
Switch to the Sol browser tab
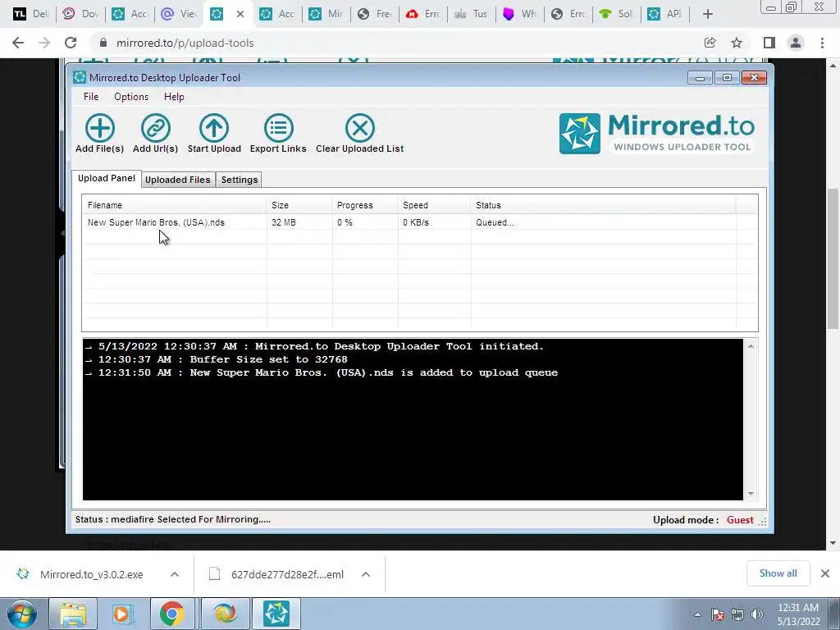pyautogui.click(x=617, y=14)
